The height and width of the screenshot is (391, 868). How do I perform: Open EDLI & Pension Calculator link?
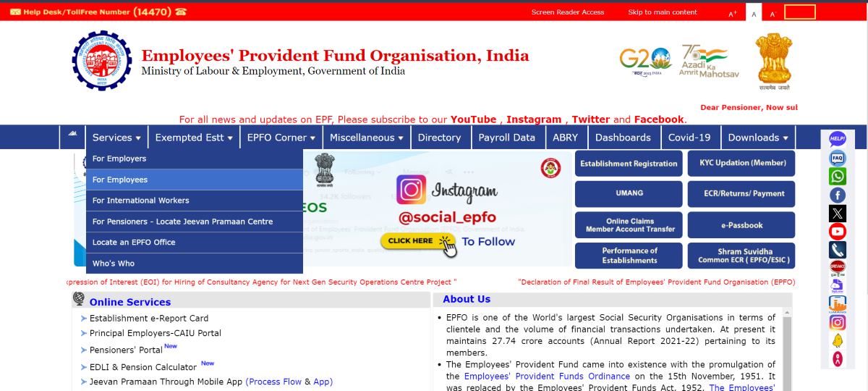tap(143, 367)
